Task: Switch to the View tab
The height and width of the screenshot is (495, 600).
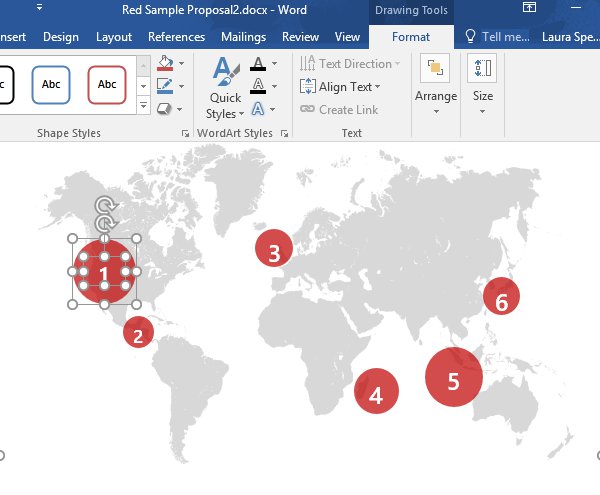Action: click(x=347, y=37)
